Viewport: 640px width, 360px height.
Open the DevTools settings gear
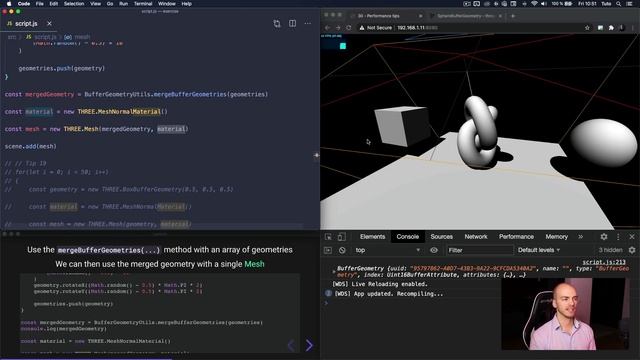[604, 237]
